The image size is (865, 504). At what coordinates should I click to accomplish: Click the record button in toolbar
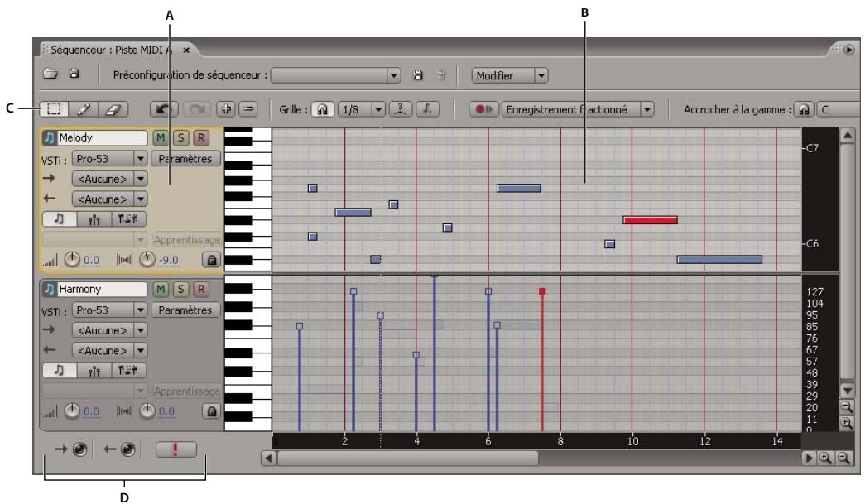pos(483,109)
